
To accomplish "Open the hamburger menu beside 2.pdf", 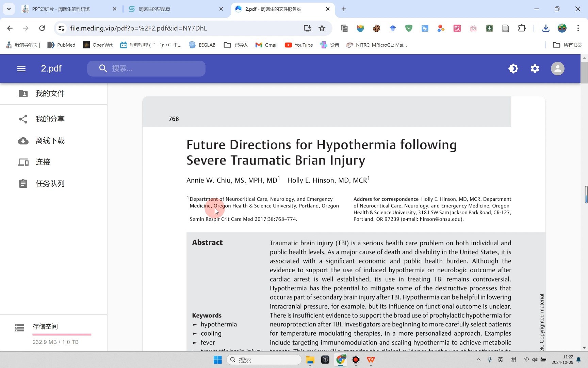I will pyautogui.click(x=21, y=68).
